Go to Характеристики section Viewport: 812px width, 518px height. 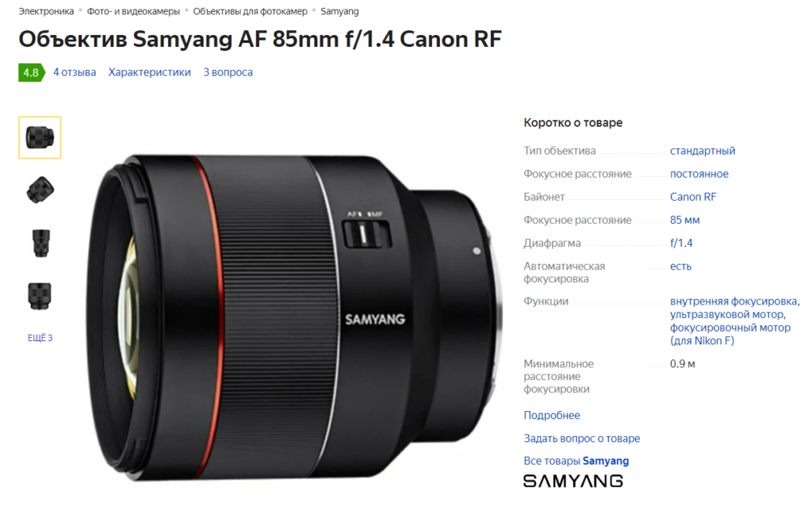[149, 72]
